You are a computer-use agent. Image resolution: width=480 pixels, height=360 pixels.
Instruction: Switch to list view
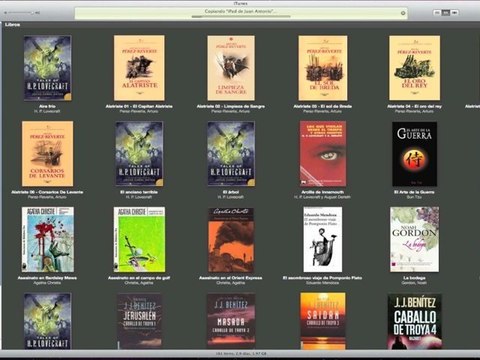click(437, 13)
